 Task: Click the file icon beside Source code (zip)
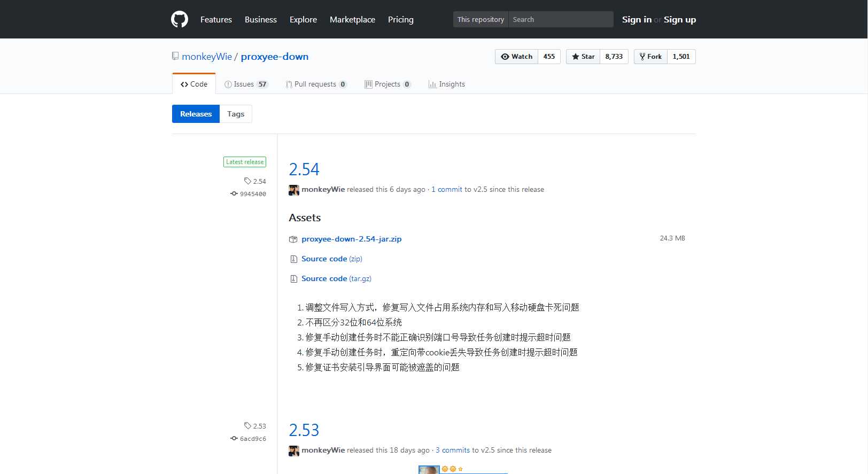pyautogui.click(x=293, y=259)
